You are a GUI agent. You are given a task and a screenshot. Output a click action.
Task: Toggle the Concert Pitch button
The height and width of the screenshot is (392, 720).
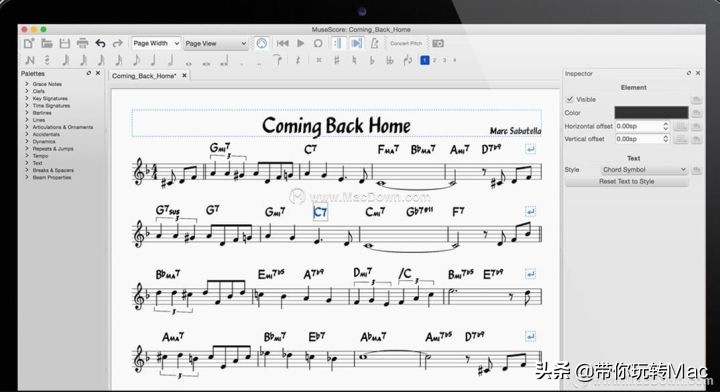click(406, 43)
